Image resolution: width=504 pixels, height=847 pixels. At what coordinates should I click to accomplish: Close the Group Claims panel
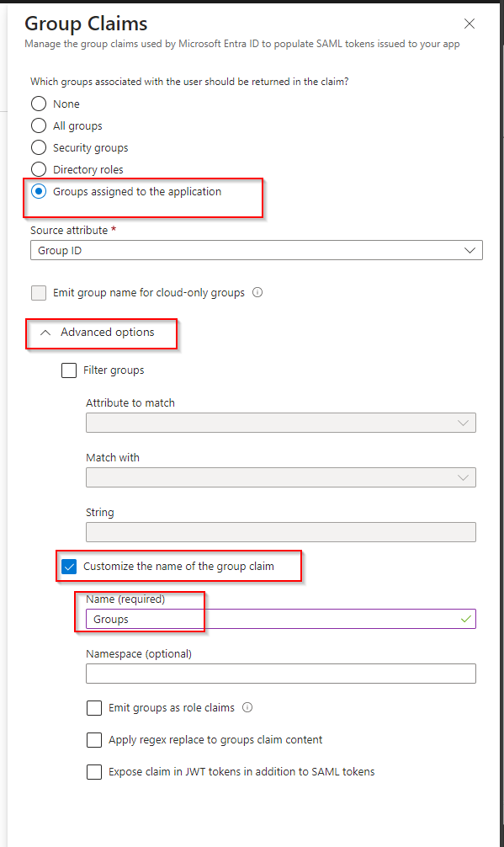coord(470,24)
